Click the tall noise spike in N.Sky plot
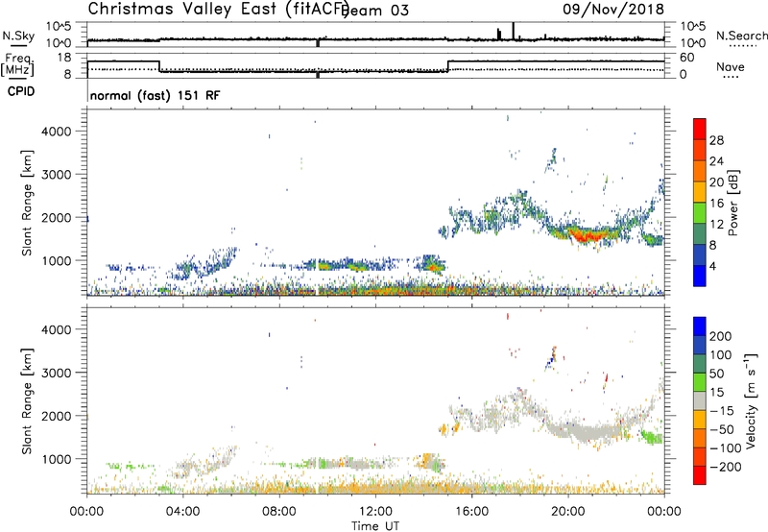 (x=513, y=31)
